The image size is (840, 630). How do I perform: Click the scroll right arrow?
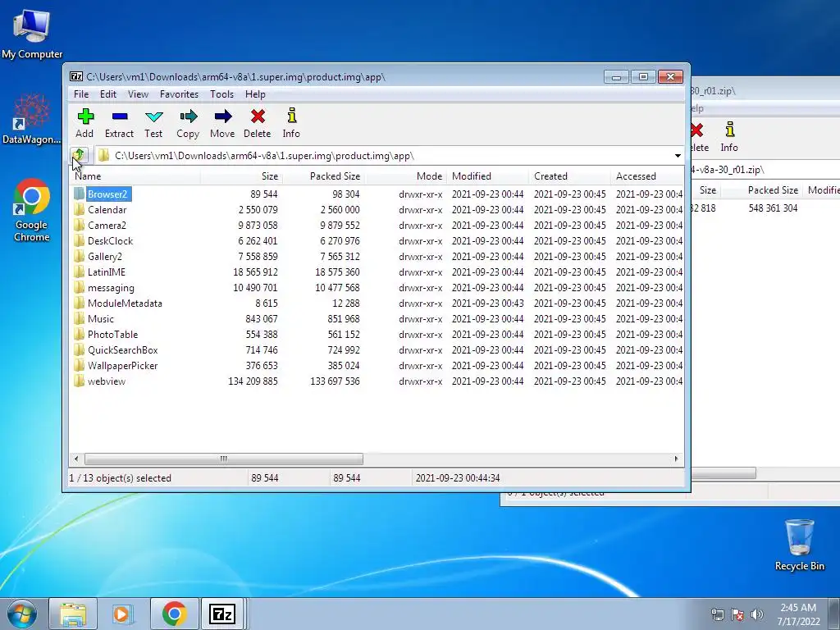(x=676, y=459)
